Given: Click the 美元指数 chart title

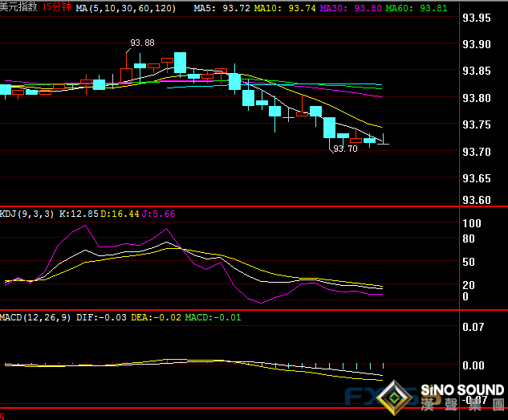Looking at the screenshot, I should click(18, 6).
